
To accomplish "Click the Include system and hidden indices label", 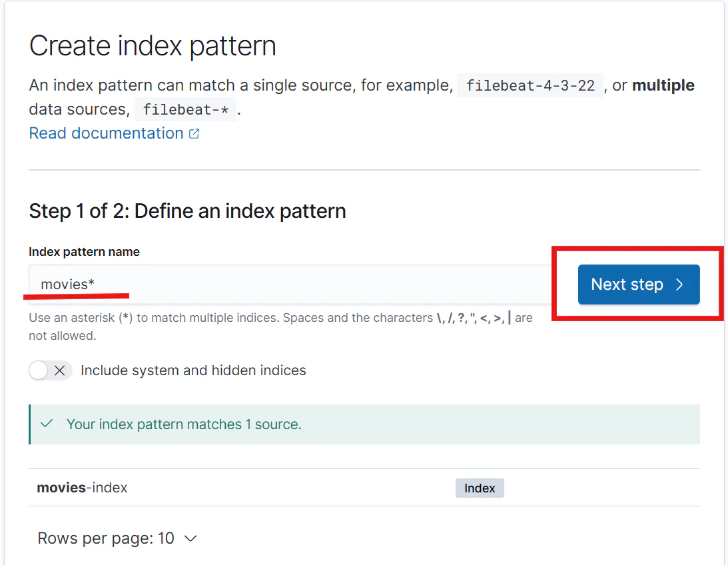I will [193, 370].
